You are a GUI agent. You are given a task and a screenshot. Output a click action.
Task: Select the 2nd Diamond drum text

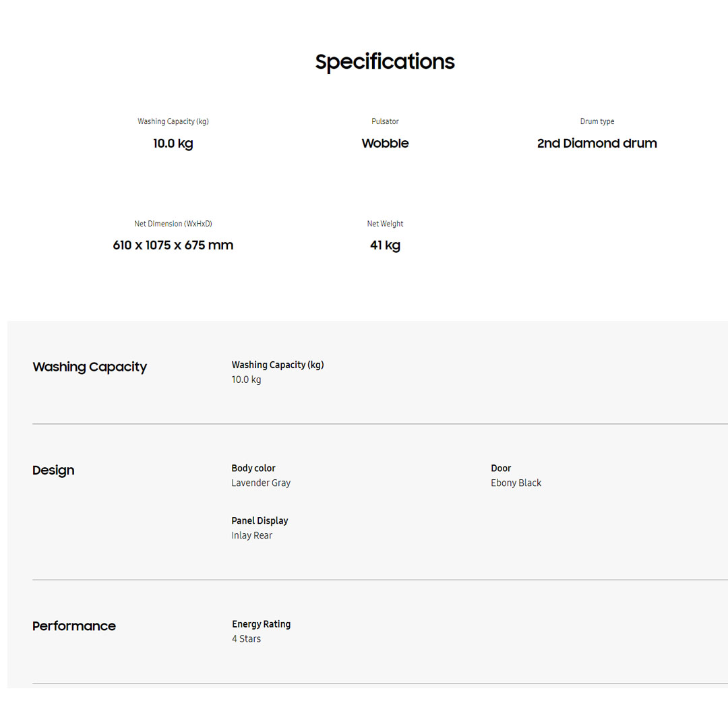pos(597,144)
